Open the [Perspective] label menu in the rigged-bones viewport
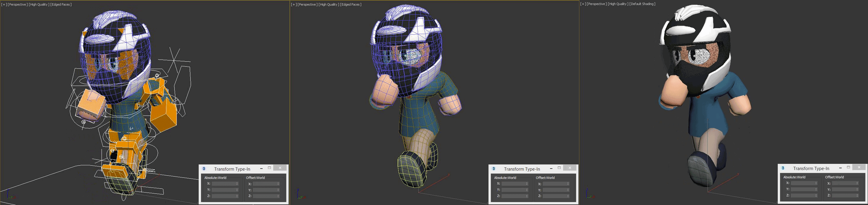This screenshot has height=205, width=868. coord(17,4)
